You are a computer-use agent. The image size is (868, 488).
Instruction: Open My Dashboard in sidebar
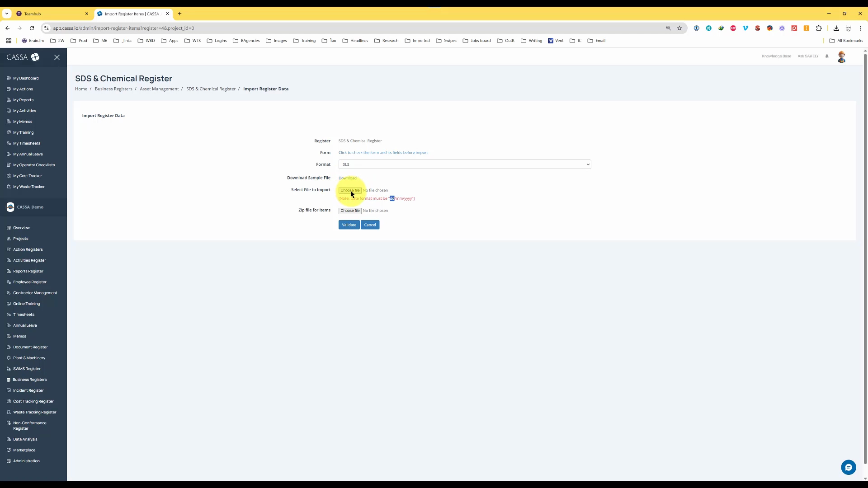(x=26, y=78)
